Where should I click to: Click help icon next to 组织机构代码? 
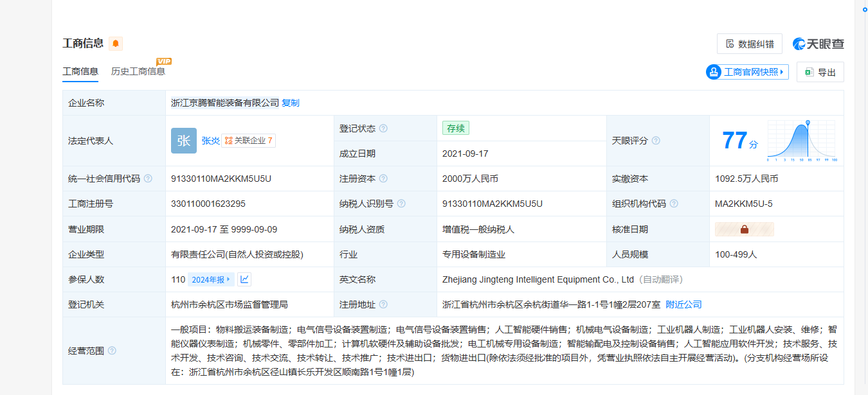tap(674, 204)
